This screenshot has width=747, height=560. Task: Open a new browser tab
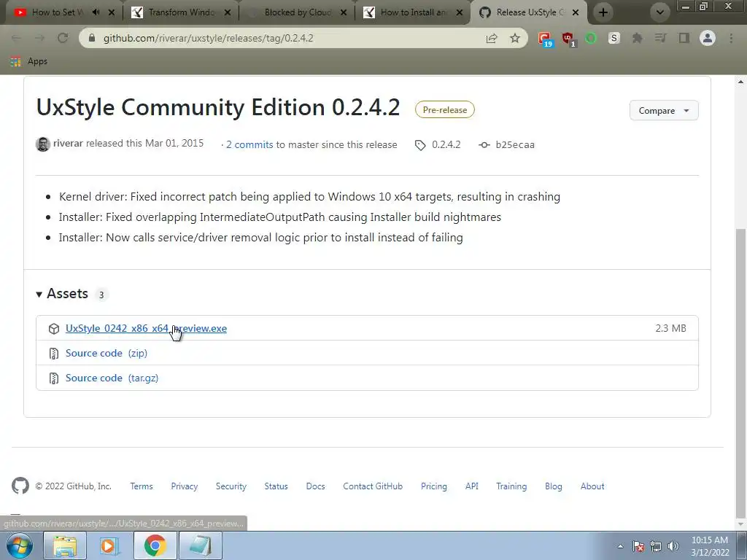click(603, 12)
